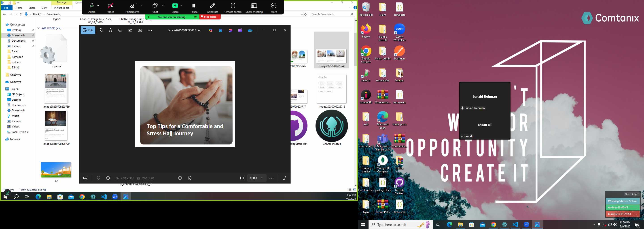Expand Zoom Audio options arrow
644x229 pixels.
tap(98, 6)
